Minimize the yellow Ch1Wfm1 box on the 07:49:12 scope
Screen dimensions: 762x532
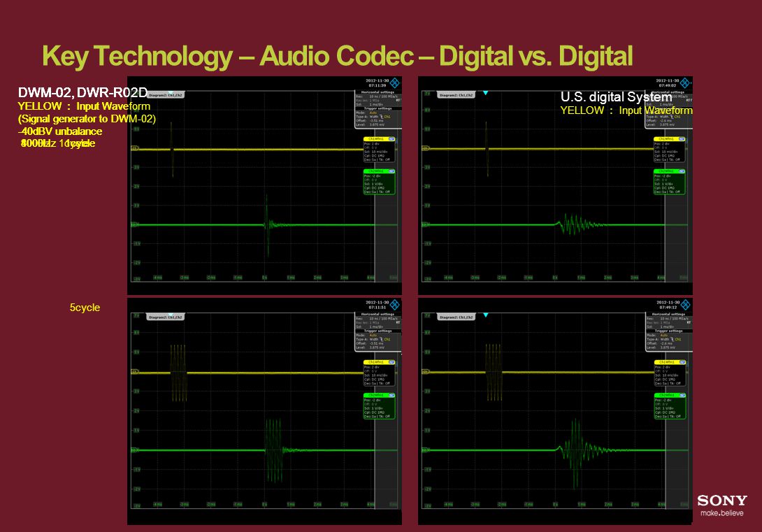682,362
